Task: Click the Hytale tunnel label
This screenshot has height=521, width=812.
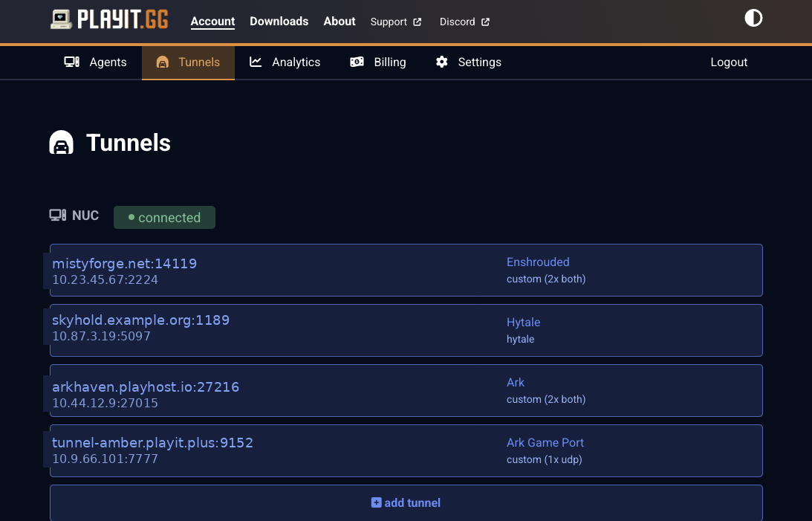Action: [523, 322]
